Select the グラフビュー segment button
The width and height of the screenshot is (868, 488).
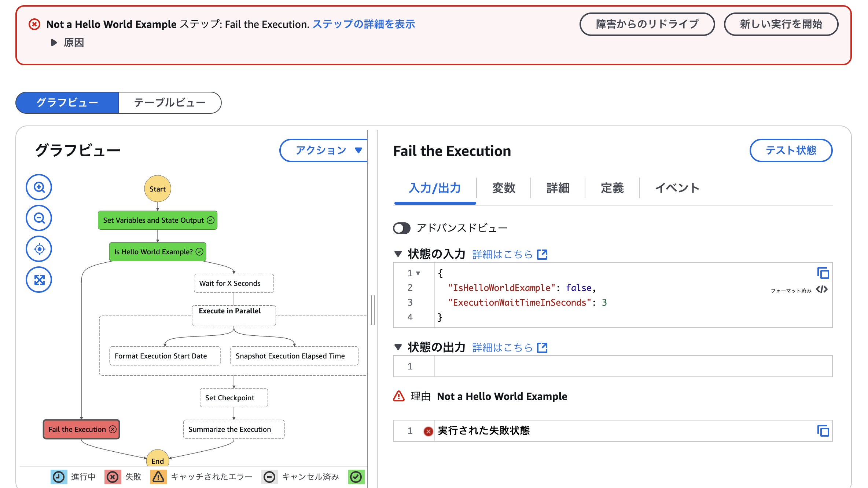coord(67,103)
